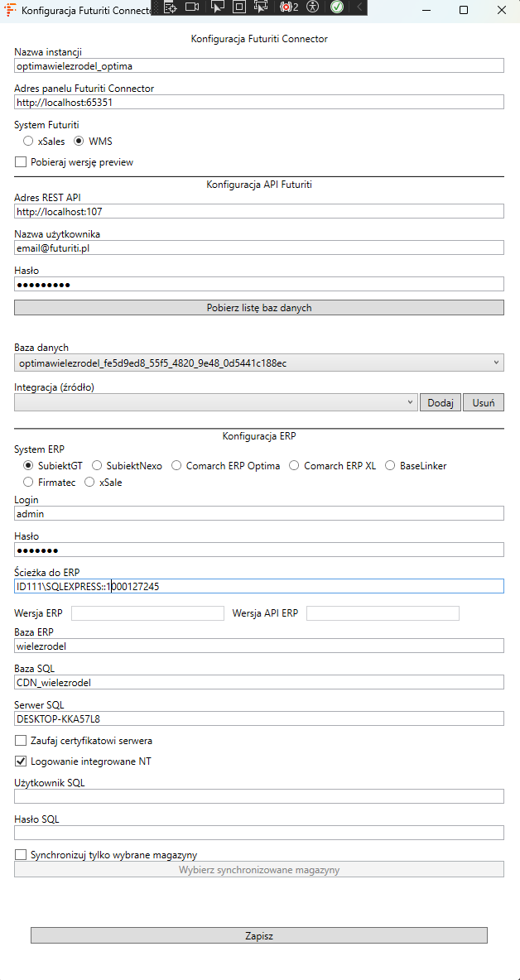Activate Select Element cursor icon in debug toolbar

(x=218, y=7)
